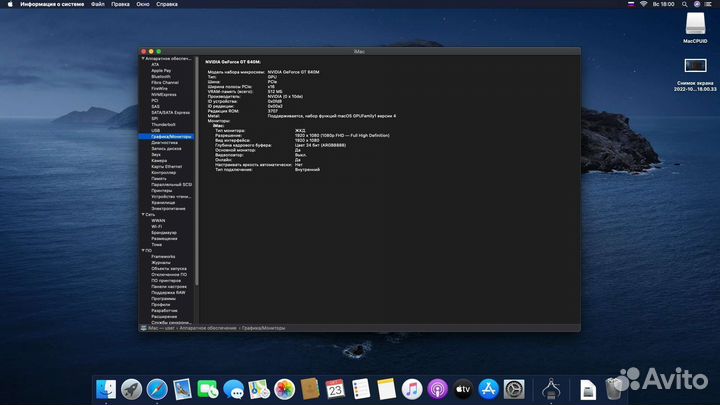Open Окно menu in menu bar

[x=143, y=4]
